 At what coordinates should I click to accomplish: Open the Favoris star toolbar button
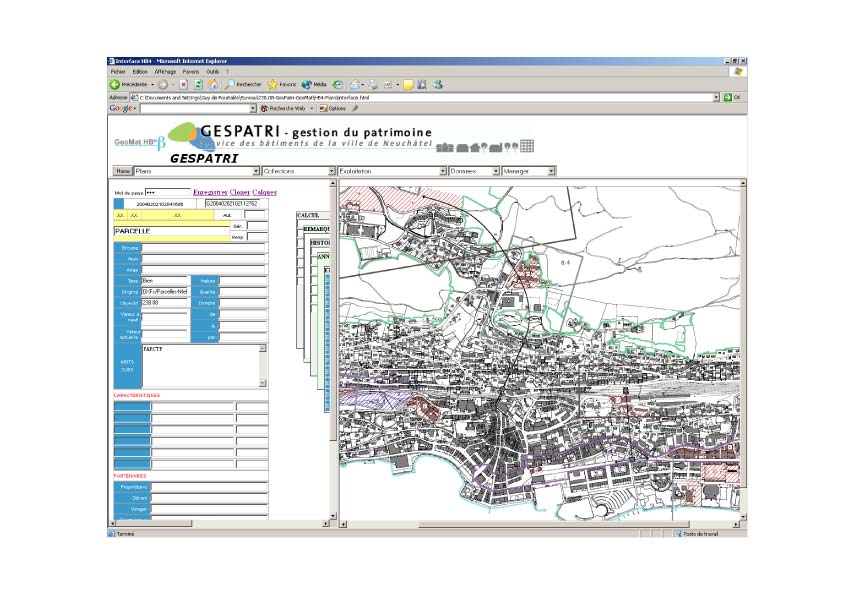click(282, 84)
